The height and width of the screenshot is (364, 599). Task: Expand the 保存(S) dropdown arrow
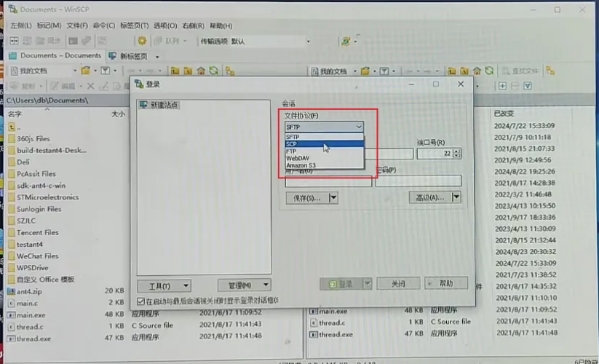[x=333, y=197]
